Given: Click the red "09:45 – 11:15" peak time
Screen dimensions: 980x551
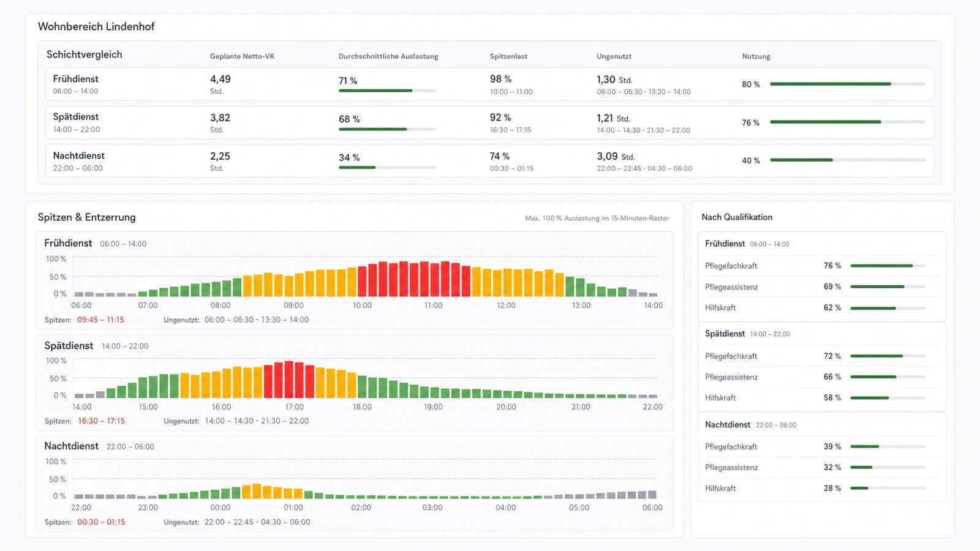Looking at the screenshot, I should (x=100, y=320).
